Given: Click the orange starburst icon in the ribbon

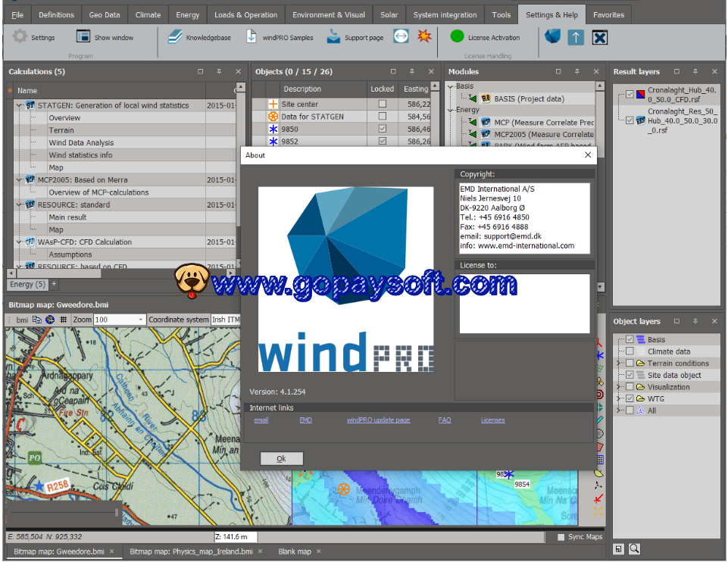Looking at the screenshot, I should 424,36.
